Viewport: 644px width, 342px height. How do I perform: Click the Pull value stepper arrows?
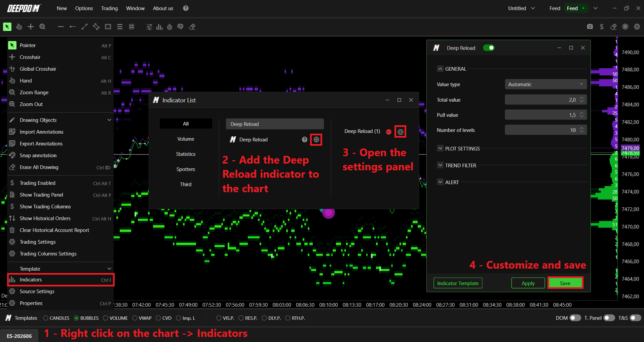[581, 115]
